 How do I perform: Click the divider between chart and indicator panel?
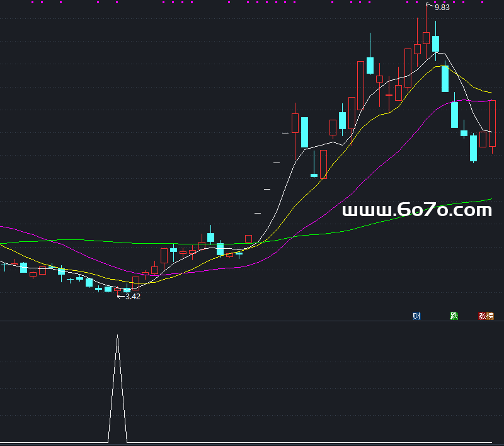pyautogui.click(x=252, y=321)
